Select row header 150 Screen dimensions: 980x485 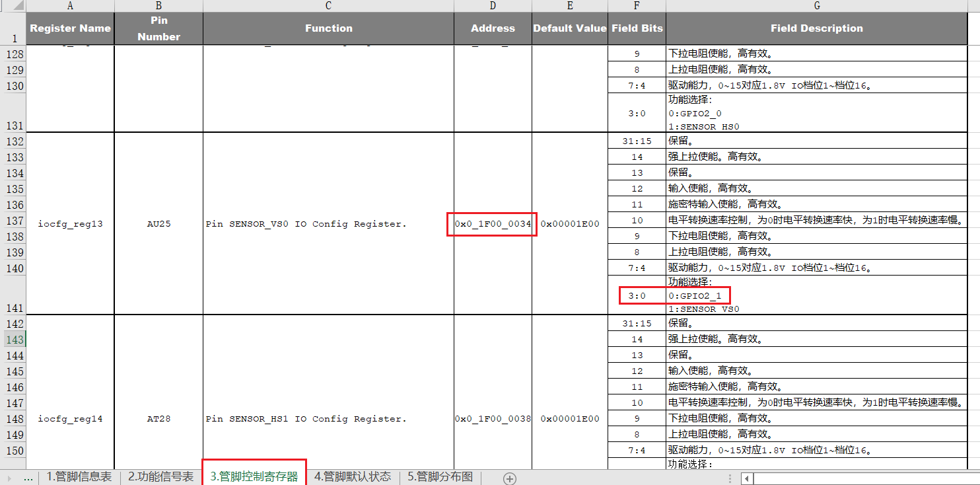pyautogui.click(x=13, y=450)
